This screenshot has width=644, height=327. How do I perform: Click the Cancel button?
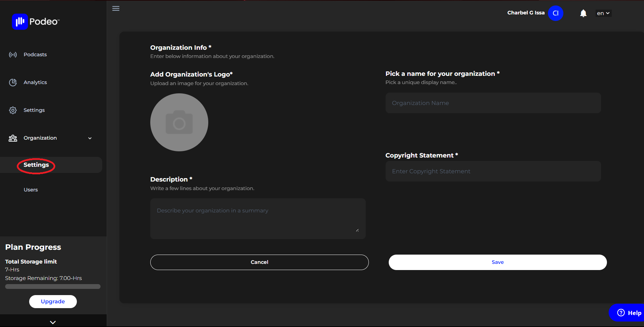coord(259,262)
